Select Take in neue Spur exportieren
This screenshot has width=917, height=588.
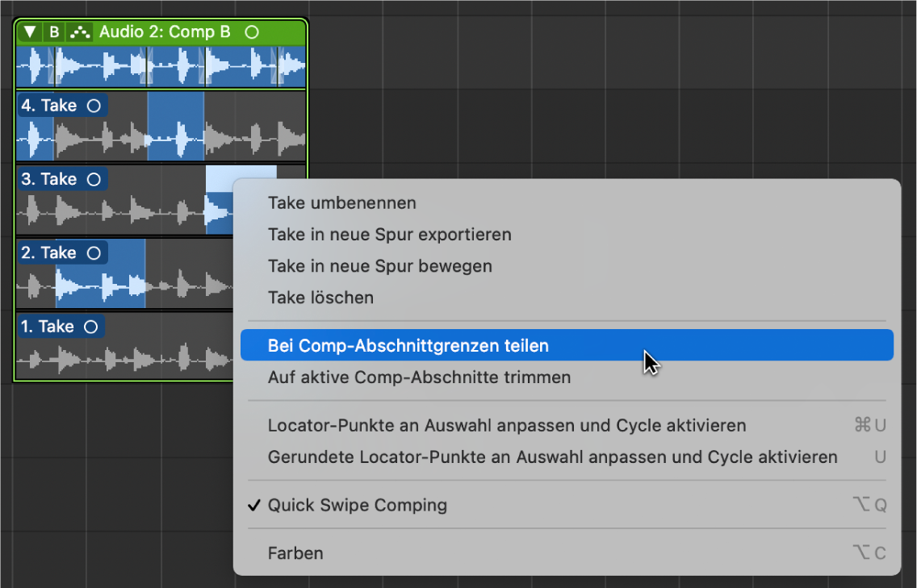pyautogui.click(x=389, y=235)
